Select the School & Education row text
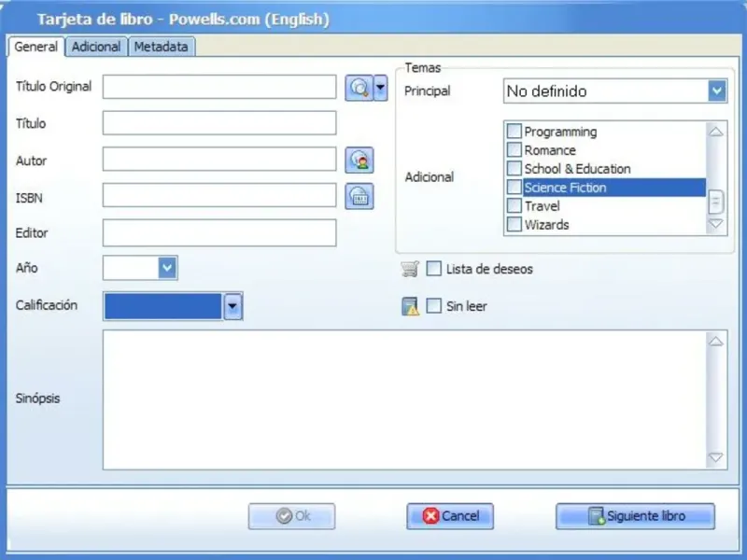This screenshot has width=747, height=560. [x=577, y=169]
